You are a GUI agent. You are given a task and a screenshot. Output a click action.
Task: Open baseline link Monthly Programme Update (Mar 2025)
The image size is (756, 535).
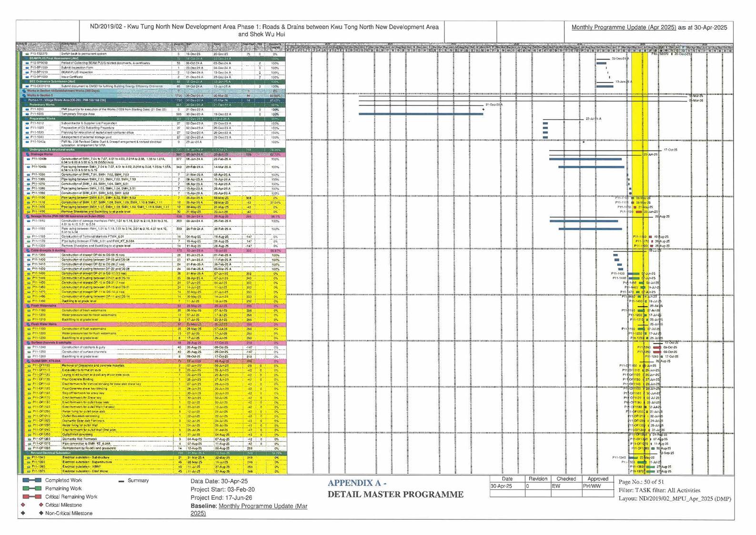pos(249,509)
